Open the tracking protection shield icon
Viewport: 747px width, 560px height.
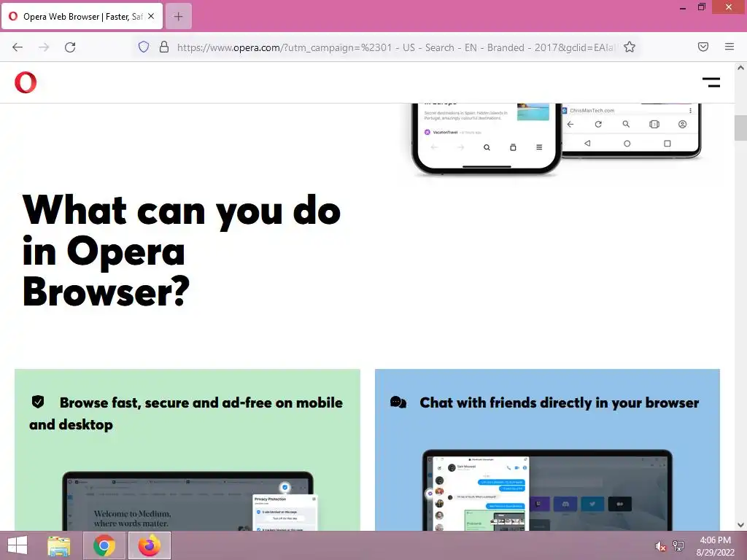pos(144,47)
